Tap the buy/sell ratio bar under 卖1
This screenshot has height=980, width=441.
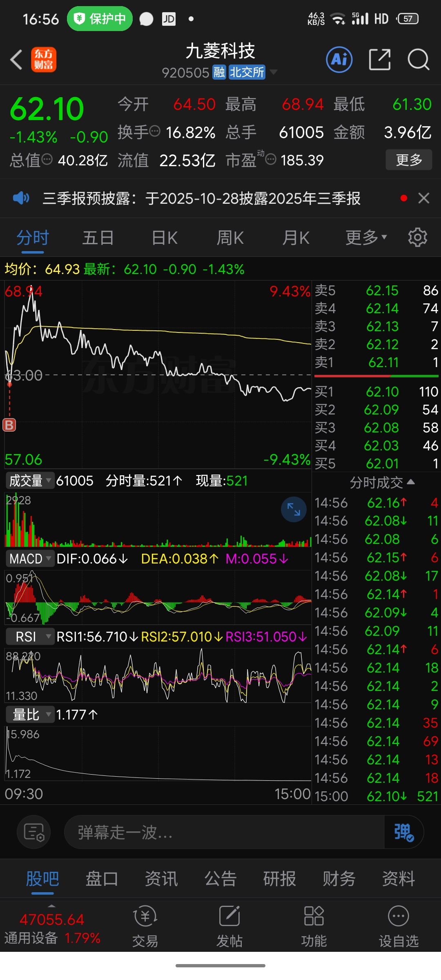tap(376, 376)
